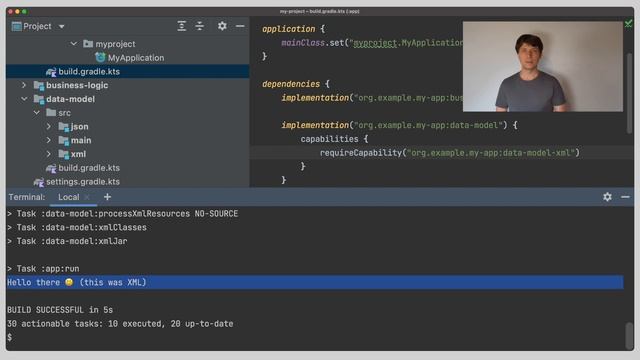This screenshot has height=360, width=640.
Task: Open data-model's build.gradle.kts file
Action: click(x=89, y=168)
